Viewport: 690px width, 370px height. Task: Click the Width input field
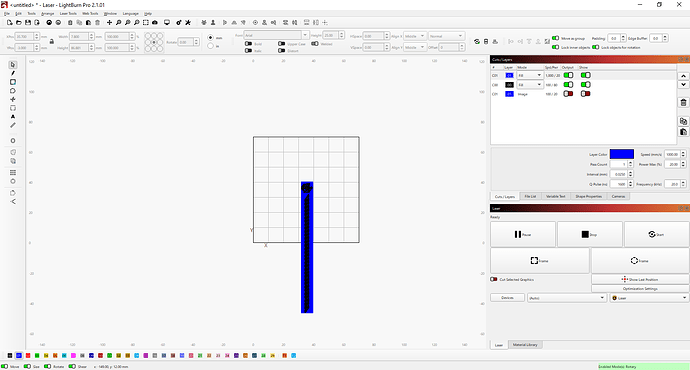tap(79, 37)
